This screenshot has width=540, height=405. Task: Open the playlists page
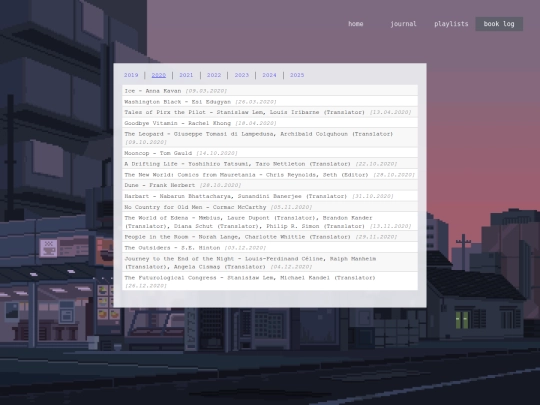pos(451,24)
